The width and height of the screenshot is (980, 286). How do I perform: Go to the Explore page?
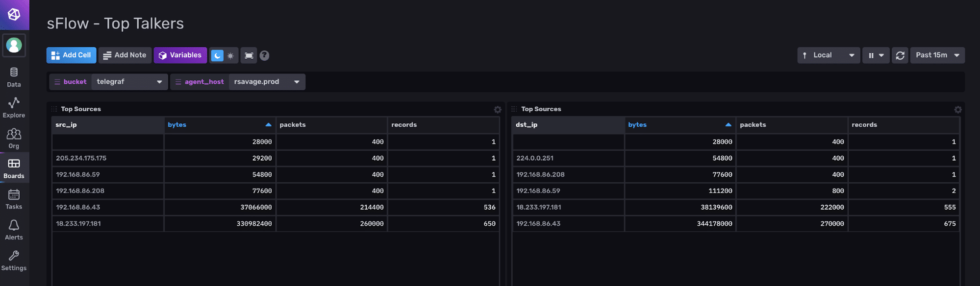pos(14,108)
